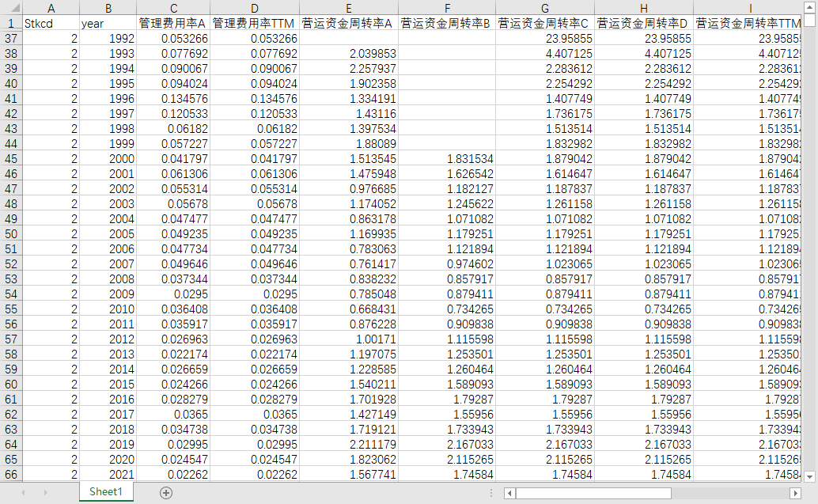Click the tab bar resize handle dots
This screenshot has width=818, height=504.
491,493
